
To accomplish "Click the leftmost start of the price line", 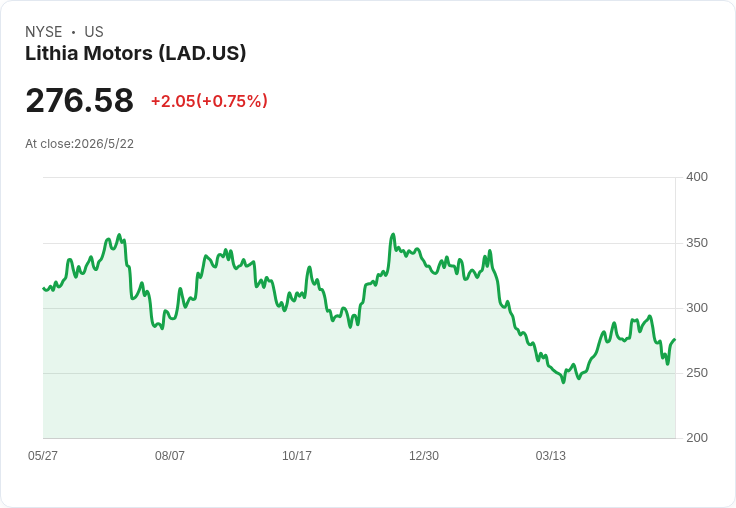I will [x=44, y=288].
